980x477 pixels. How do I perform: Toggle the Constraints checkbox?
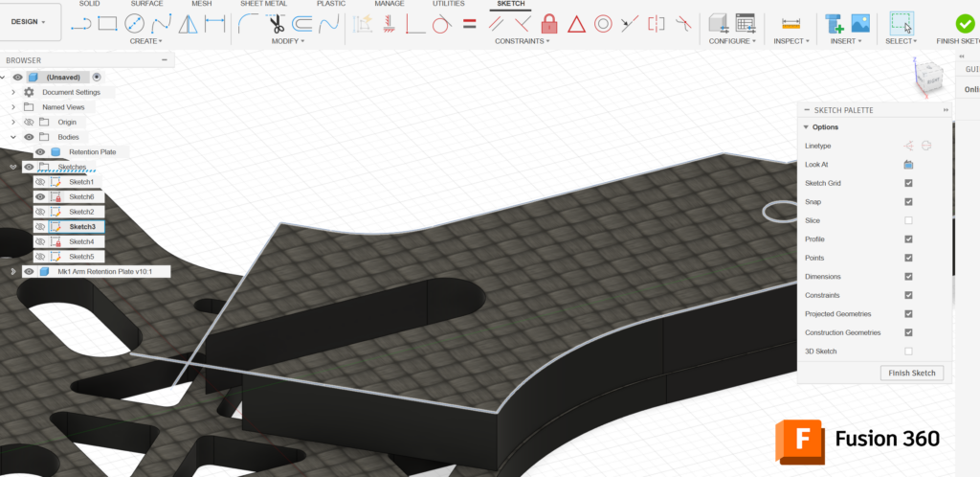(x=909, y=295)
